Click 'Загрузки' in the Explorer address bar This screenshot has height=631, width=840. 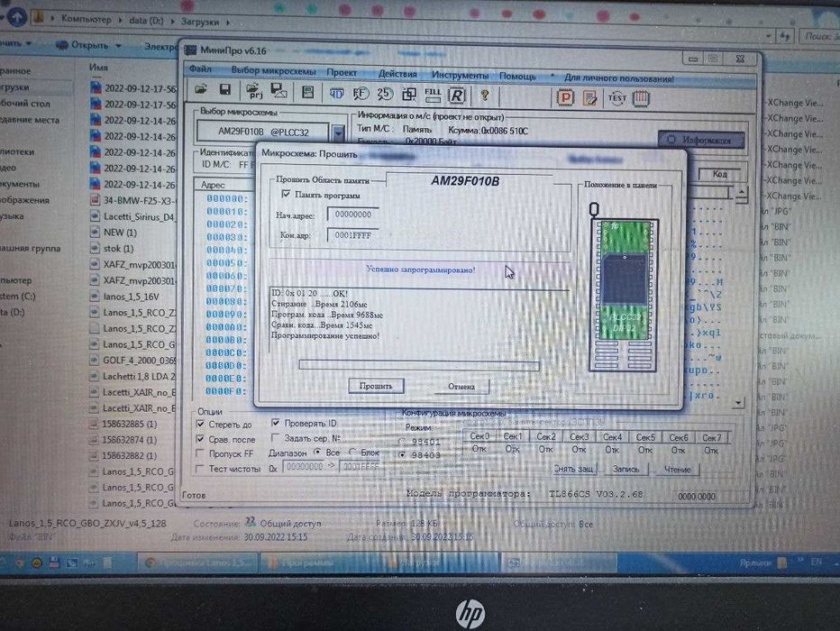200,22
